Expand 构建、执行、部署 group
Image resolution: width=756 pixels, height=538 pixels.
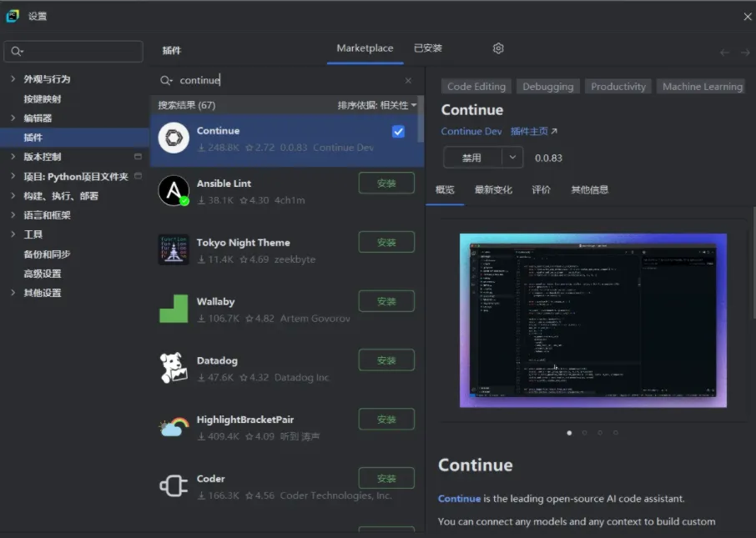pos(13,195)
